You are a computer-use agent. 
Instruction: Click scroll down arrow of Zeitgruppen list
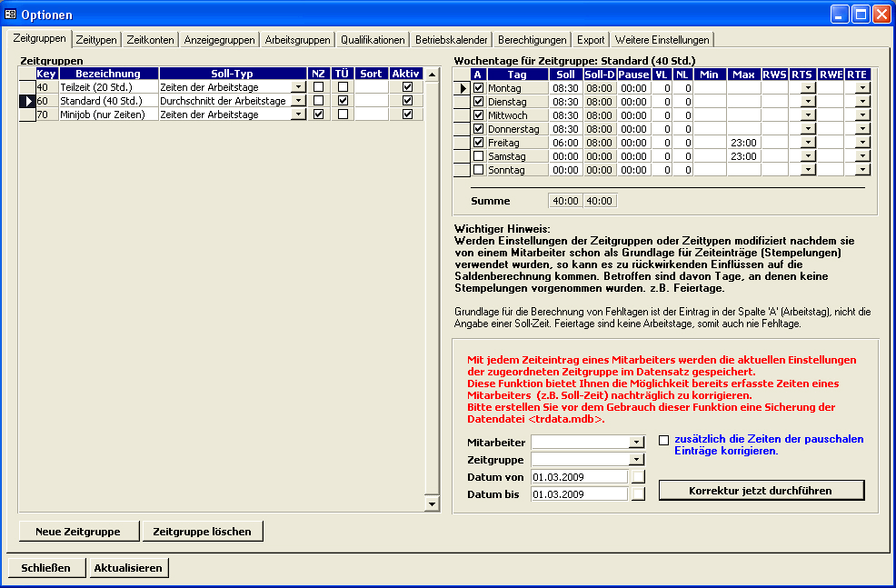(x=432, y=504)
